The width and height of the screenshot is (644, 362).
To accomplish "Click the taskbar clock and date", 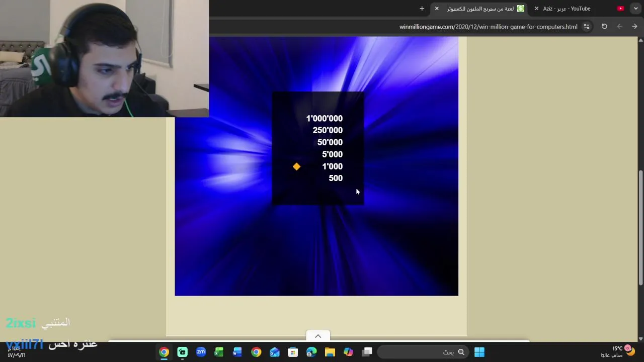I will pyautogui.click(x=16, y=351).
